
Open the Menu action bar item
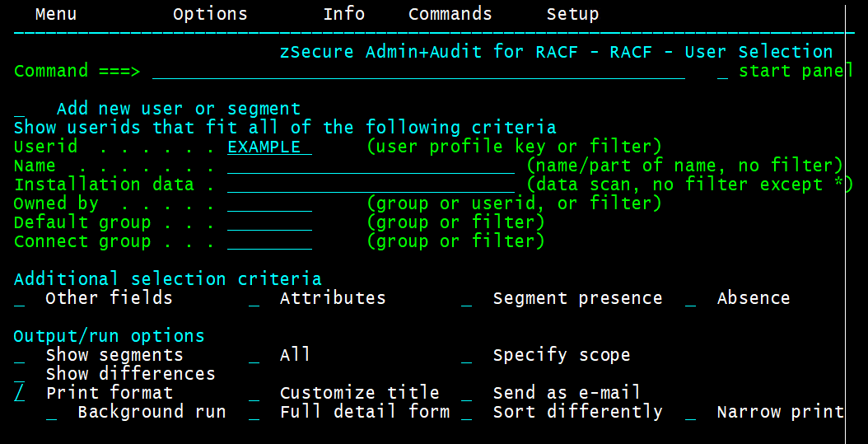[x=56, y=14]
